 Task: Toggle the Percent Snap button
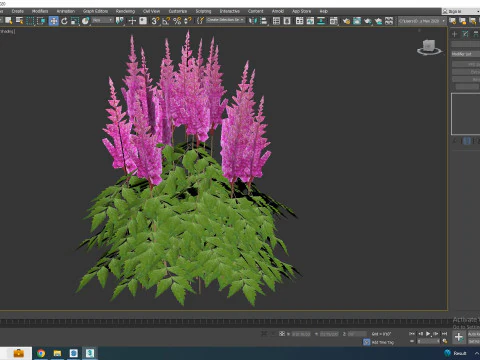177,21
